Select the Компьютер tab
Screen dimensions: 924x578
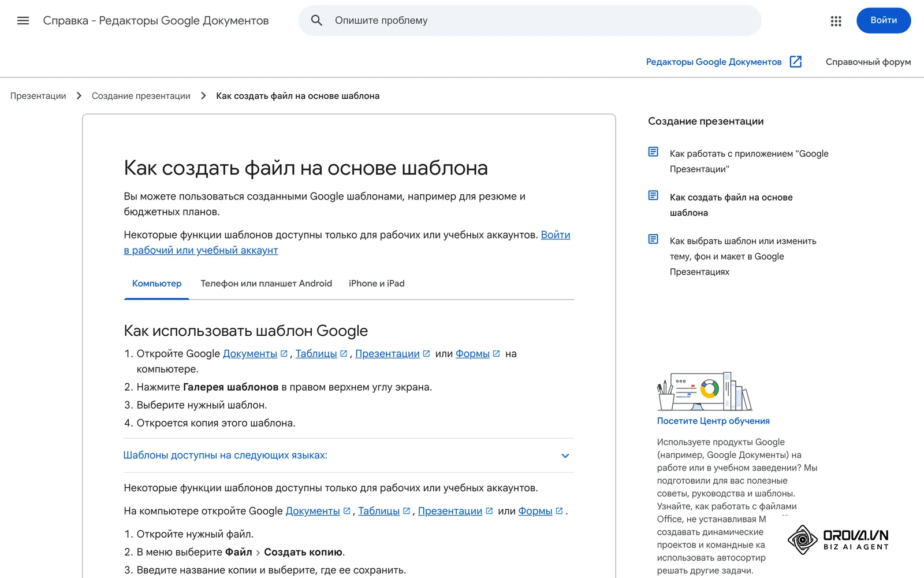[157, 284]
